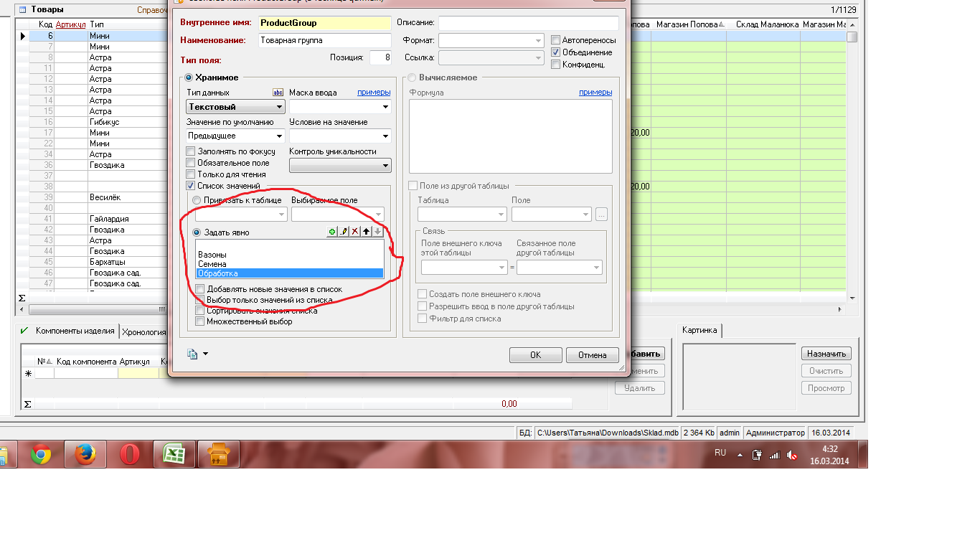Show hidden tray icons arrow

740,455
